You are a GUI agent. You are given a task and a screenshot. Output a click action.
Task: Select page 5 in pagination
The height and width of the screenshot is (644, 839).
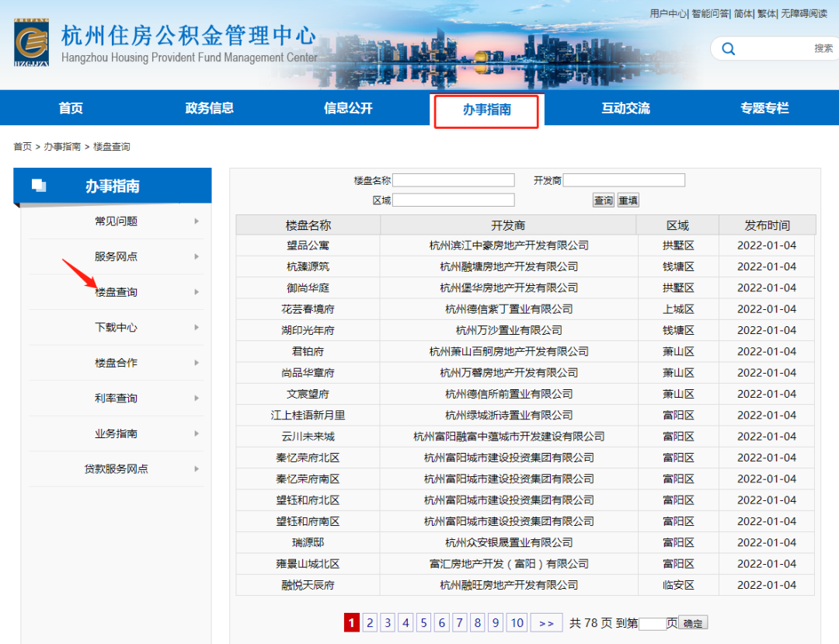point(423,622)
